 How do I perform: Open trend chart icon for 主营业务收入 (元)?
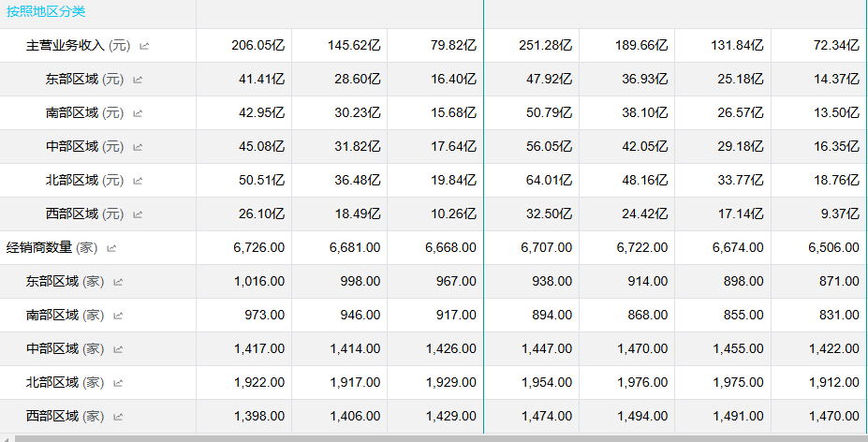[x=144, y=46]
